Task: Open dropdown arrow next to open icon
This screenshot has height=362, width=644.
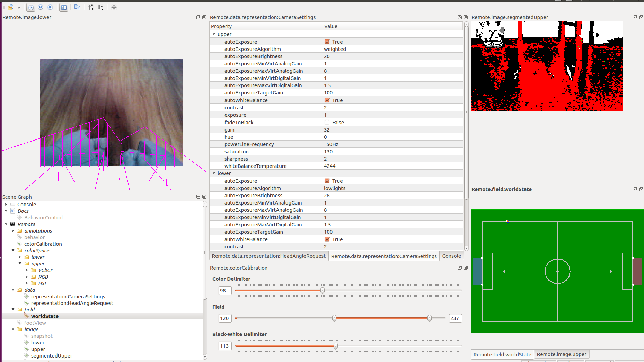Action: [19, 8]
